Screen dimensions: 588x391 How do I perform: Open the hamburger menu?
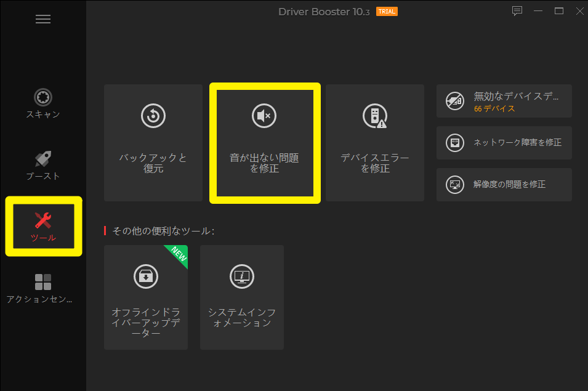coord(42,19)
